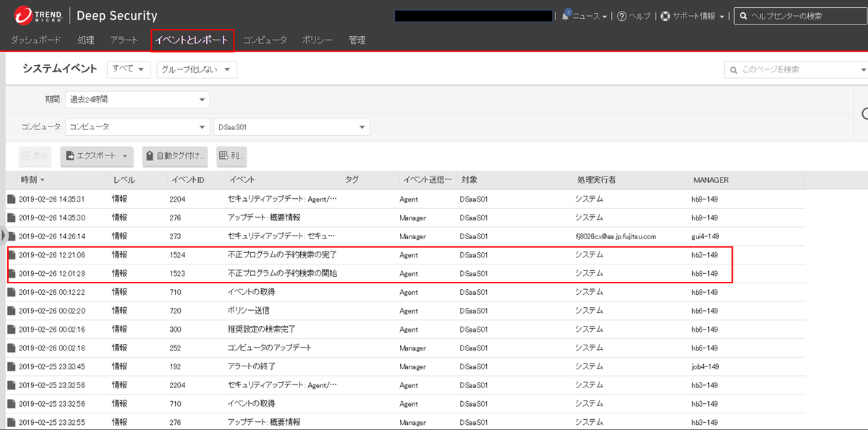Open the 列 columns button
Viewport: 868px width, 430px height.
(231, 155)
